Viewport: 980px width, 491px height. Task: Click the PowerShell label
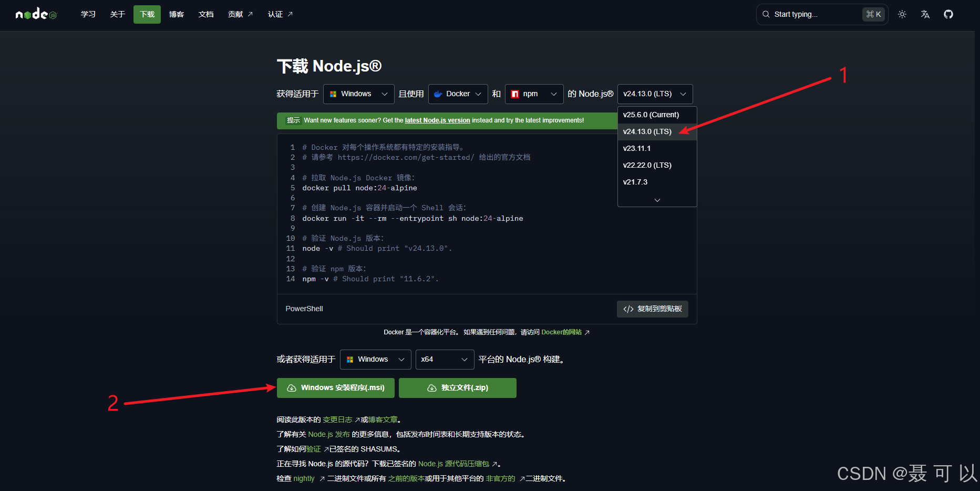(x=304, y=309)
